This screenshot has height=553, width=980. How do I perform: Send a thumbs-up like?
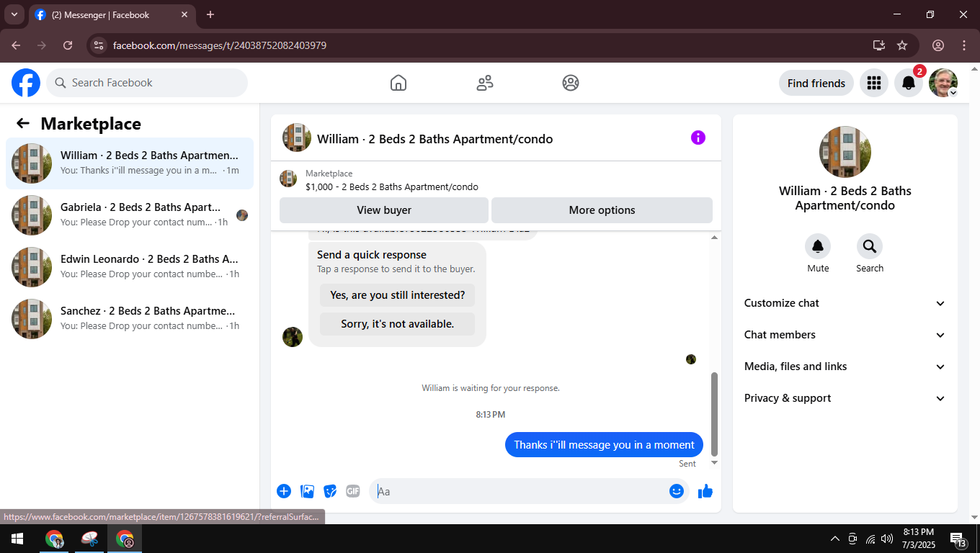coord(705,491)
